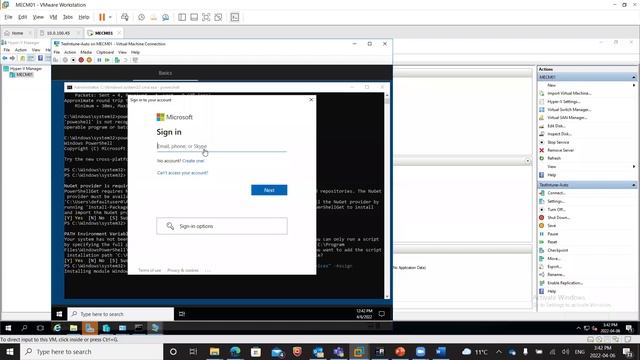This screenshot has height=360, width=640.
Task: Click the email, phone, or Skype sign-in field
Action: tap(222, 146)
